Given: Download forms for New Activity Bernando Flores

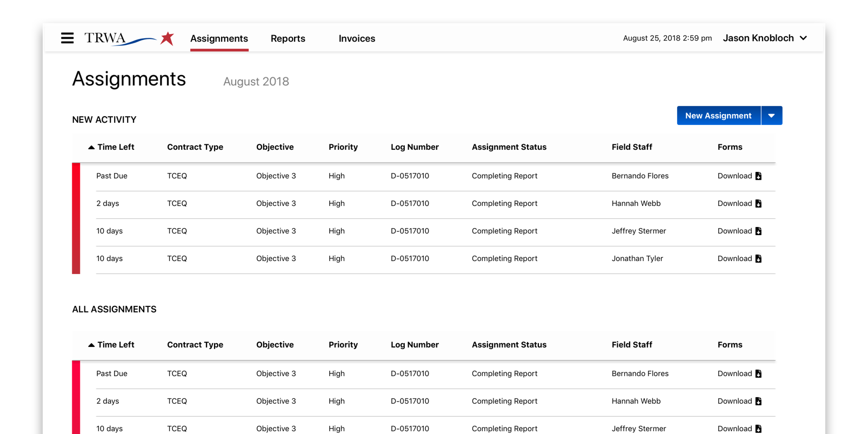Looking at the screenshot, I should pos(739,176).
